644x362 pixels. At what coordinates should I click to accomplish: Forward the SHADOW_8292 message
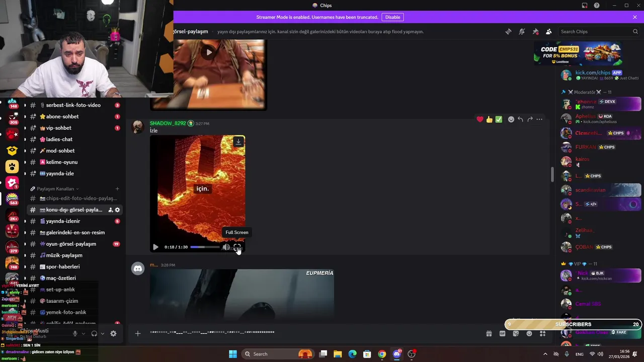[x=530, y=119]
